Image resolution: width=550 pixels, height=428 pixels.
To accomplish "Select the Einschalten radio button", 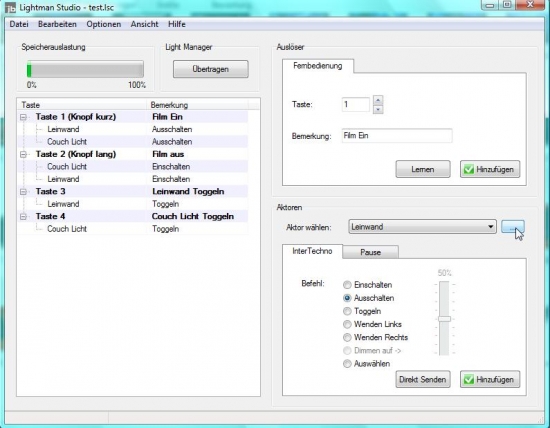I will pyautogui.click(x=347, y=285).
